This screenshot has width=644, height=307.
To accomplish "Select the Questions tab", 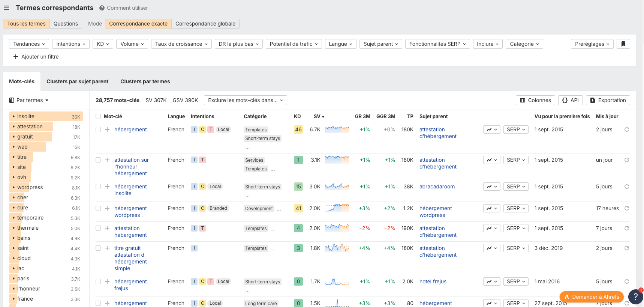I will [x=66, y=24].
